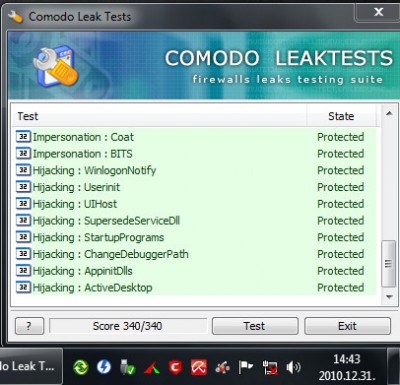Viewport: 400px width, 385px height.
Task: Click the icon beside Impersonation : Coat
Action: (x=23, y=137)
